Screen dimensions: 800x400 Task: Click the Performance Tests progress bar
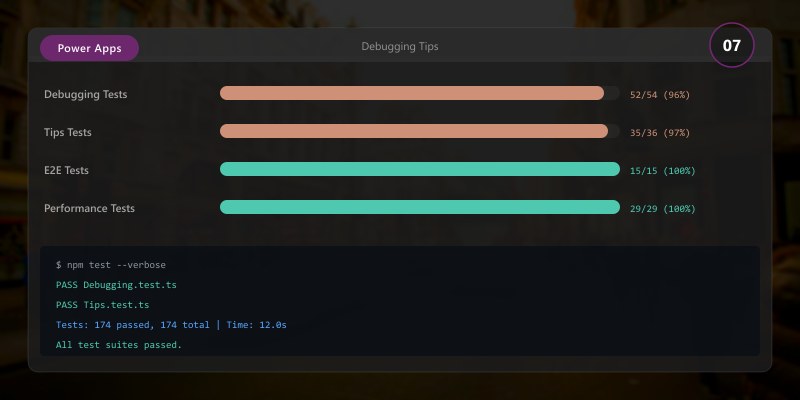(x=420, y=207)
